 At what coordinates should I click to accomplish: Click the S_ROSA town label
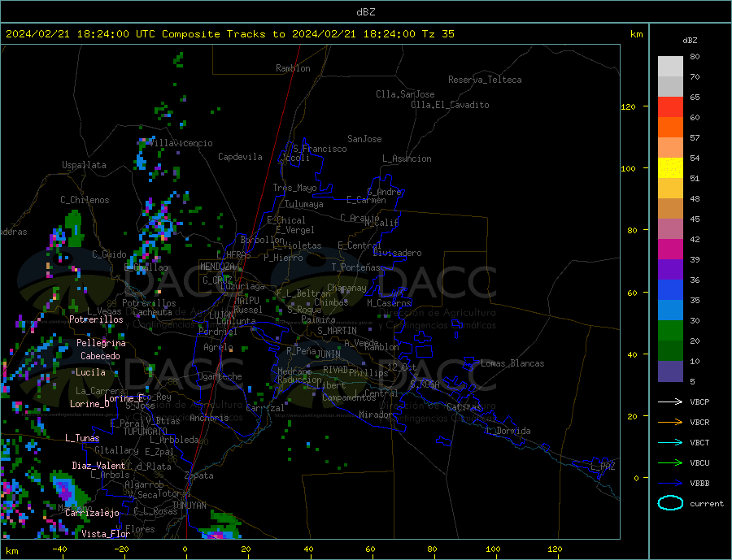tap(425, 384)
